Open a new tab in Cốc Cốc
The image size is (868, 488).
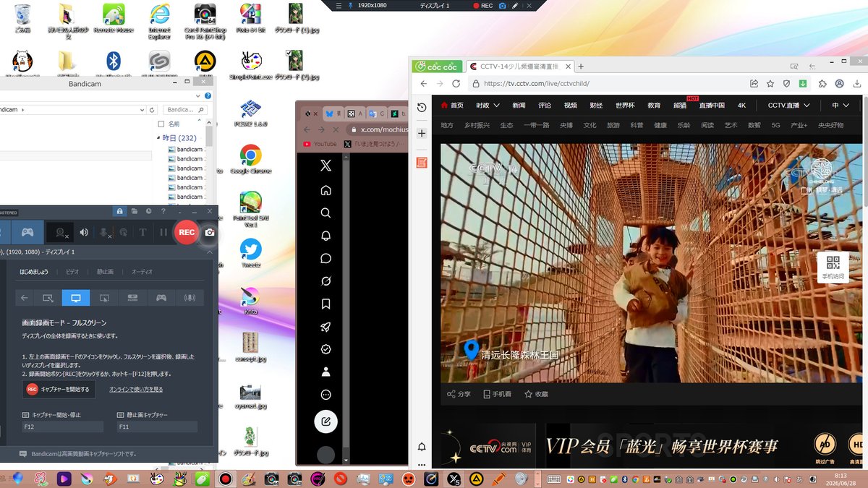(x=581, y=66)
